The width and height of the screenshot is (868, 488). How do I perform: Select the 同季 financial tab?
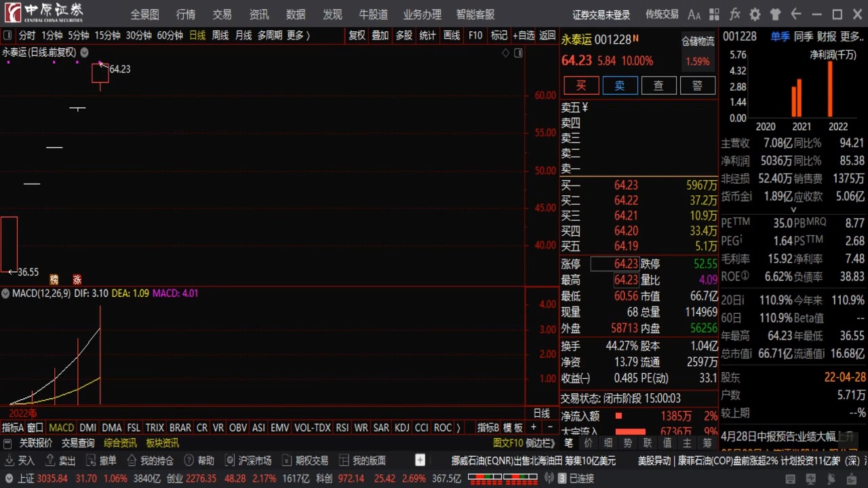(804, 37)
